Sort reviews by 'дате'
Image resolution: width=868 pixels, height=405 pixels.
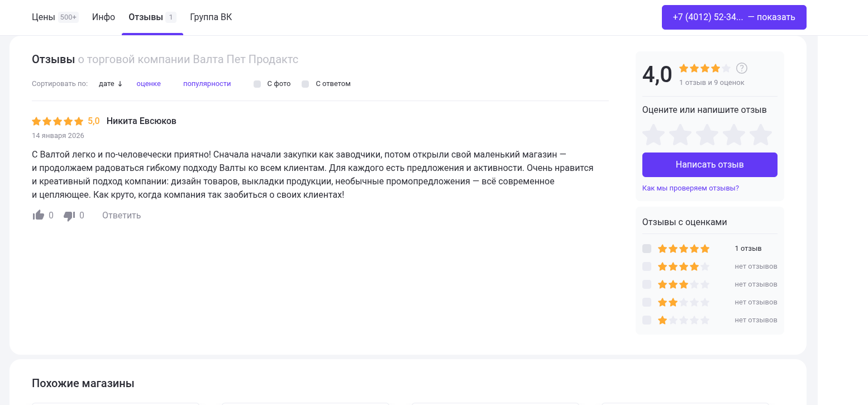pyautogui.click(x=111, y=84)
